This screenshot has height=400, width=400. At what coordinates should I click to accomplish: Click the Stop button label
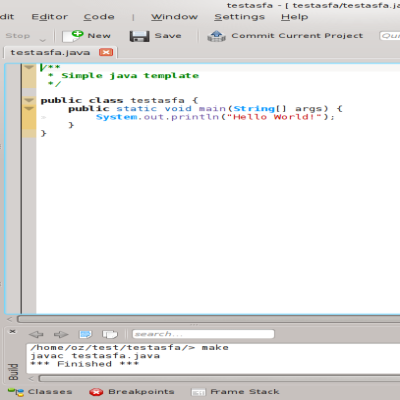tap(18, 36)
